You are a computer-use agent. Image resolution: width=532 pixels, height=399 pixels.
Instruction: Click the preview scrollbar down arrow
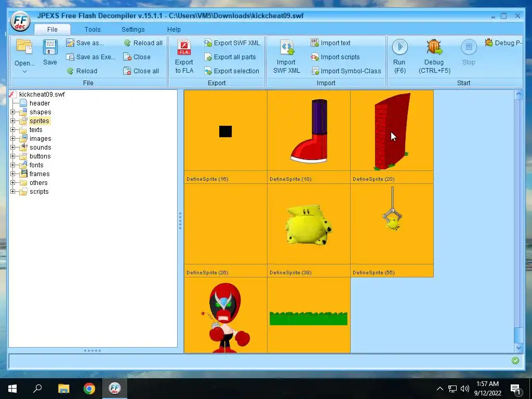(x=518, y=348)
